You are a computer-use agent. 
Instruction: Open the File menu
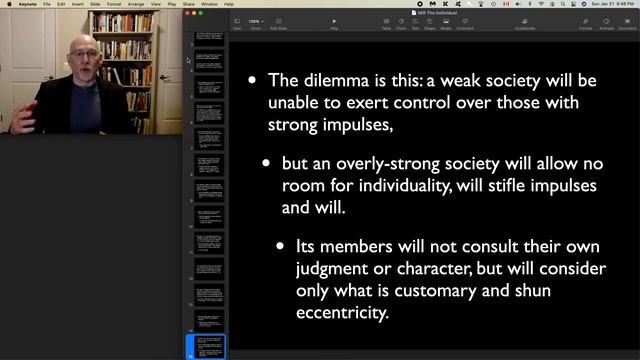pyautogui.click(x=47, y=4)
